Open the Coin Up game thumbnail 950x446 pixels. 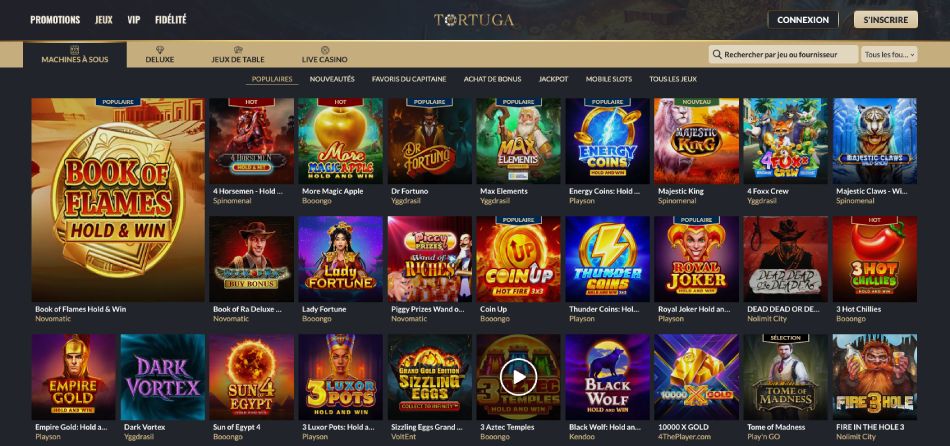[x=518, y=259]
